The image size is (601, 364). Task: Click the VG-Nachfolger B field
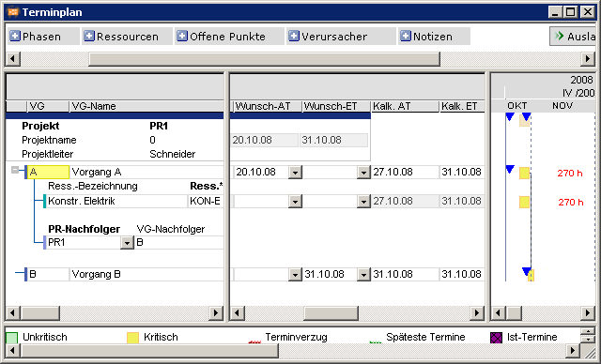pos(179,243)
